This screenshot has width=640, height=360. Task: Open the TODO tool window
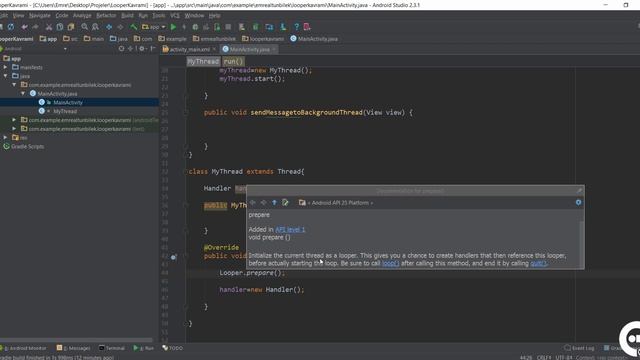(x=173, y=348)
